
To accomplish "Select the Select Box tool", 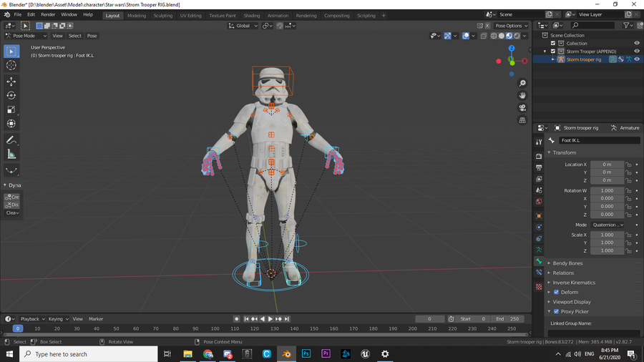I will click(x=11, y=52).
